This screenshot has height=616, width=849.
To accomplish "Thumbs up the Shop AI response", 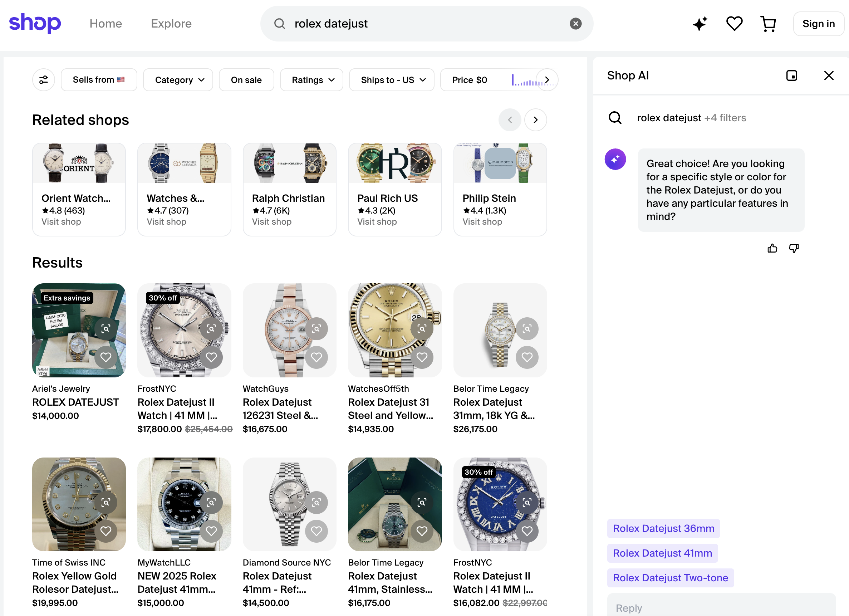I will pos(772,248).
